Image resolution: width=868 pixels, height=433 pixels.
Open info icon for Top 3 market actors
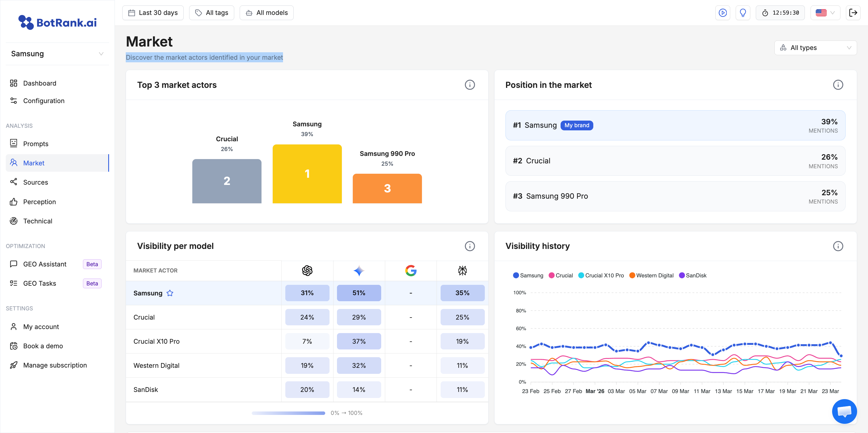(x=470, y=85)
